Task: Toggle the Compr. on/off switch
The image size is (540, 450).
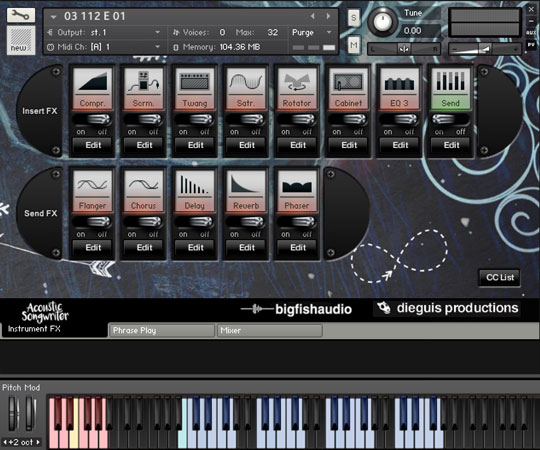Action: pos(92,120)
